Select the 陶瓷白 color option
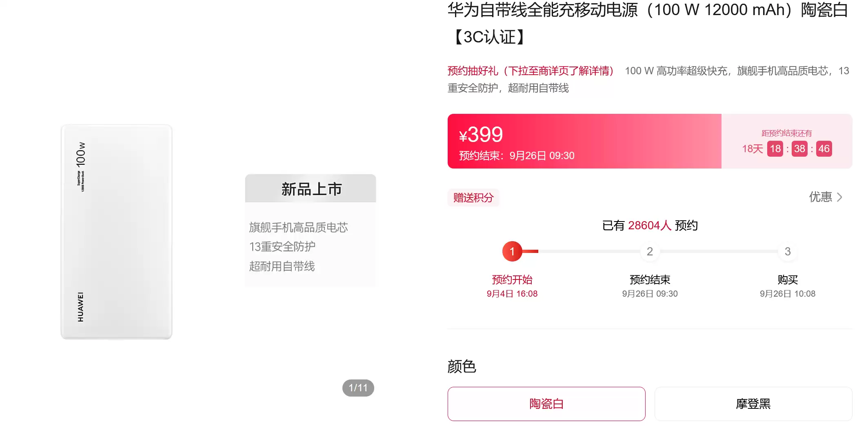This screenshot has width=868, height=428. coord(546,404)
